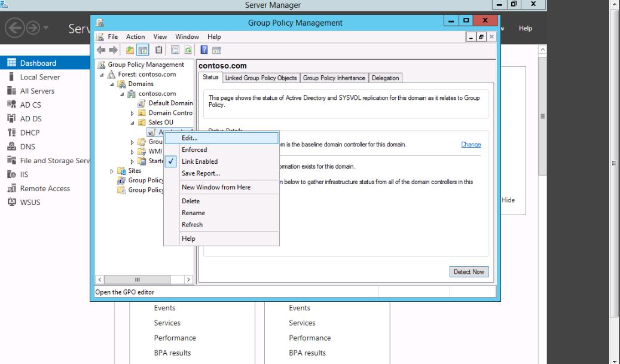Choose New Window from Here
Viewport: 620px width, 364px height.
click(216, 187)
